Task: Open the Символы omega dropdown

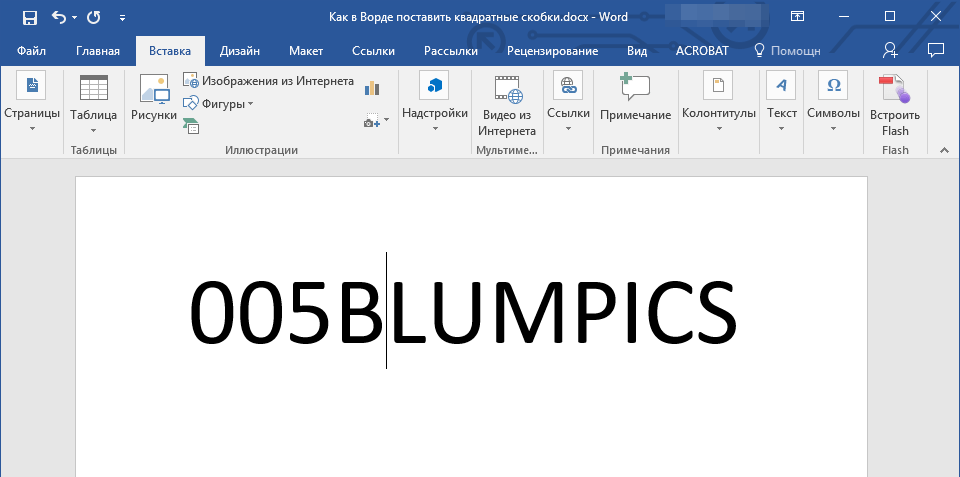Action: click(833, 103)
